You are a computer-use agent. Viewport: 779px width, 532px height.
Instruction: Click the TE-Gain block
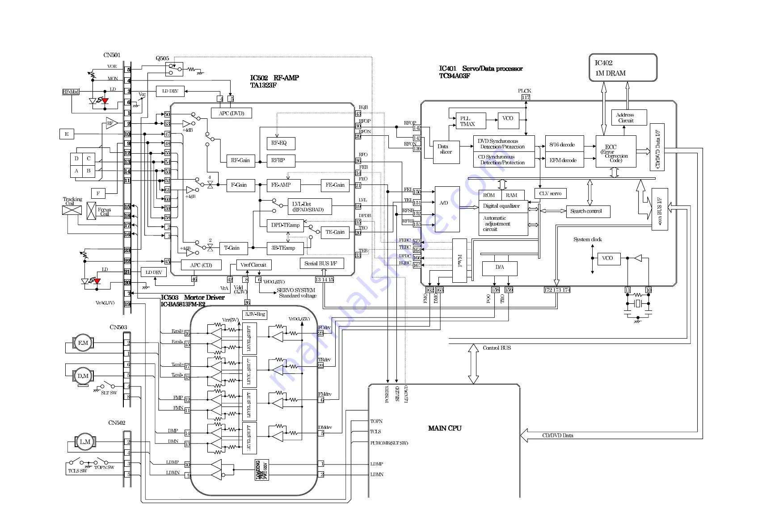(335, 232)
